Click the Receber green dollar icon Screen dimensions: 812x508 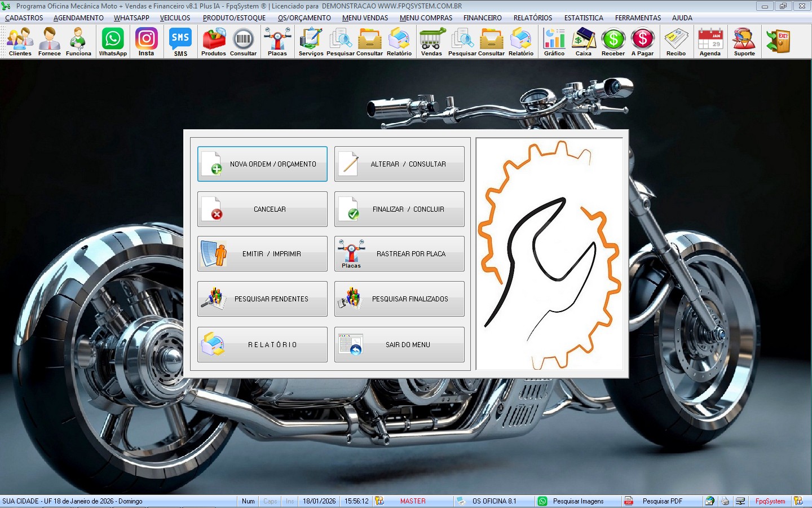613,42
